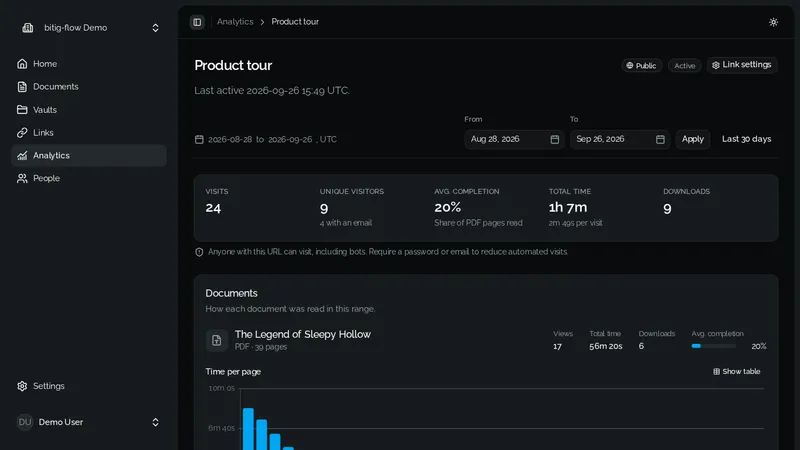Click the Vaults folder icon
Screen dimensions: 800x450
(22, 110)
